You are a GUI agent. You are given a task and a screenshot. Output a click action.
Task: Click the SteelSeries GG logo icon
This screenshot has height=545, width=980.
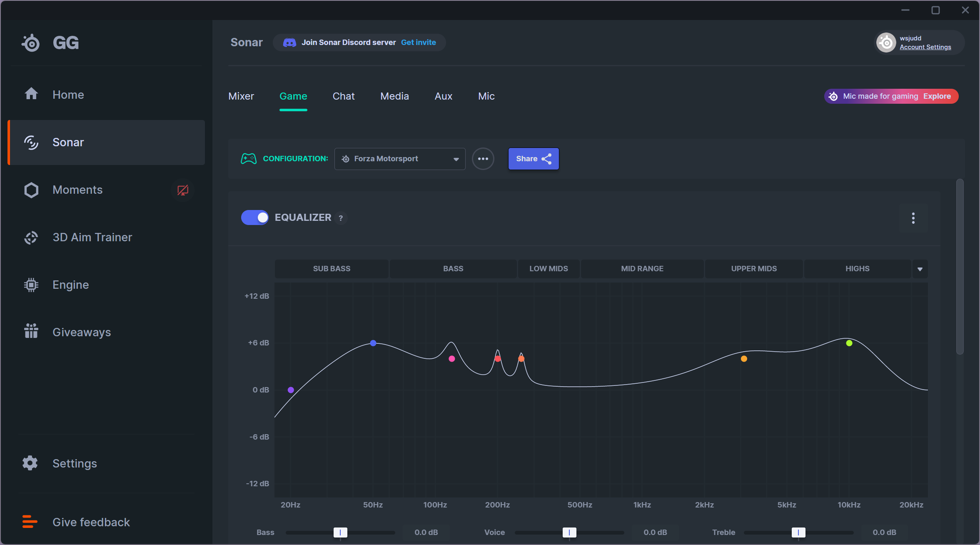[x=31, y=43]
